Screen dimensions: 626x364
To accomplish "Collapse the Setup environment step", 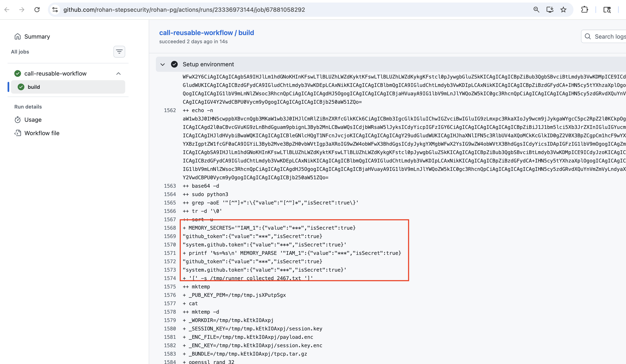I will [162, 64].
